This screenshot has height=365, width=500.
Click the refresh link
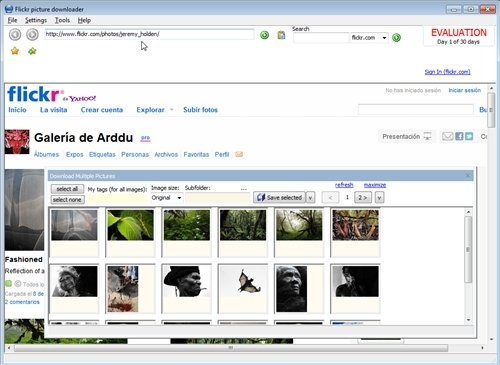click(x=344, y=185)
